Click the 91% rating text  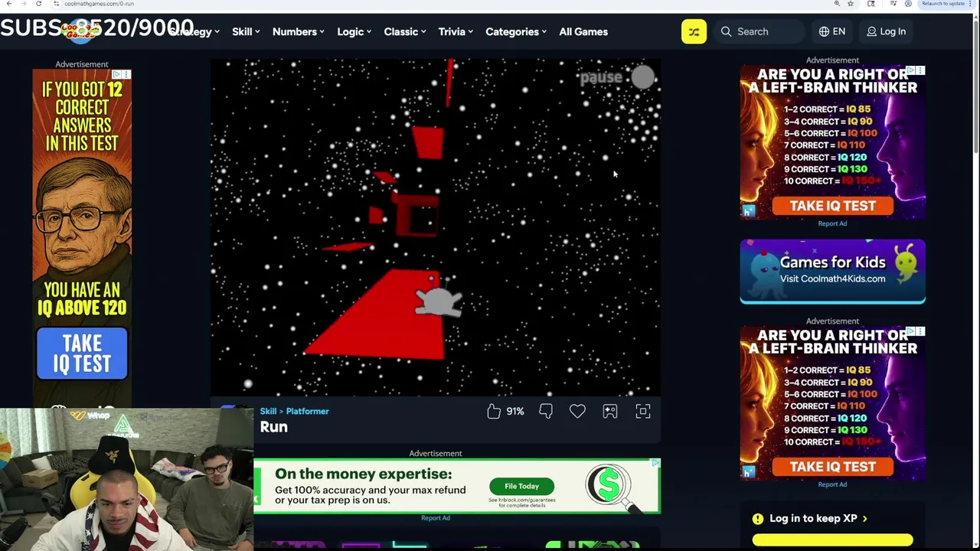pyautogui.click(x=515, y=412)
